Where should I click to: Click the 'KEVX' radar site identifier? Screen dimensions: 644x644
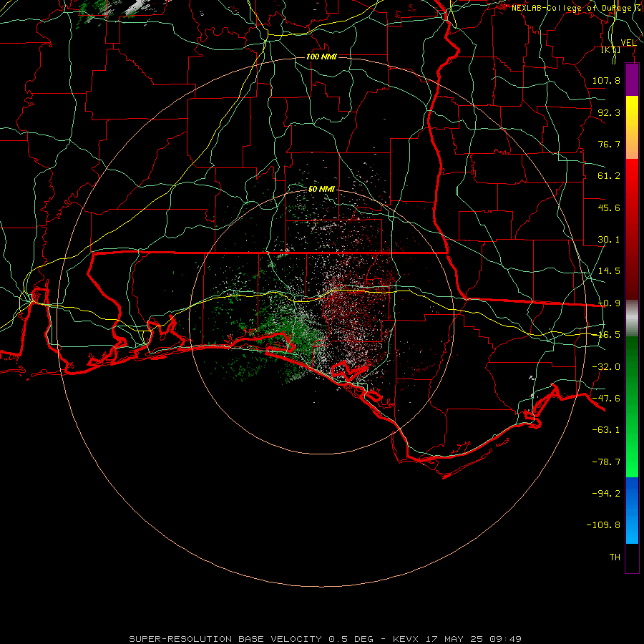click(x=406, y=639)
